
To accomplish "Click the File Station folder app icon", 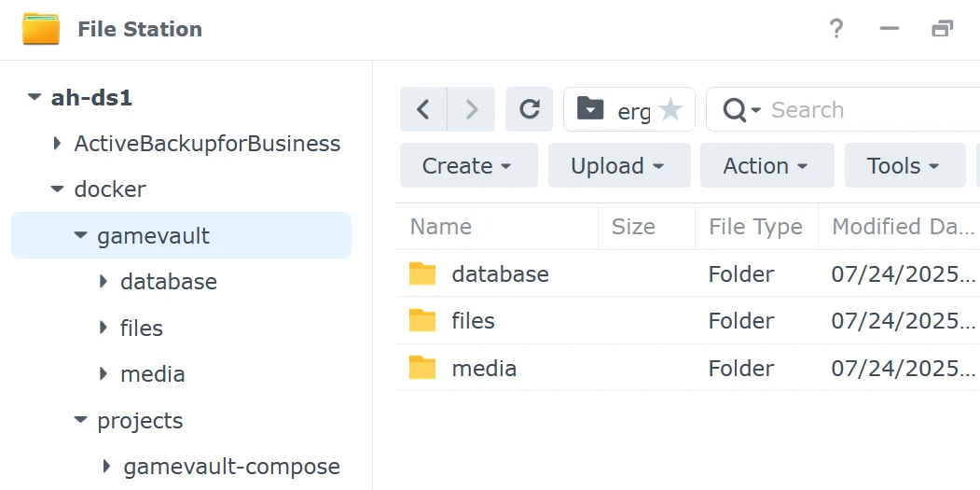I will [41, 29].
